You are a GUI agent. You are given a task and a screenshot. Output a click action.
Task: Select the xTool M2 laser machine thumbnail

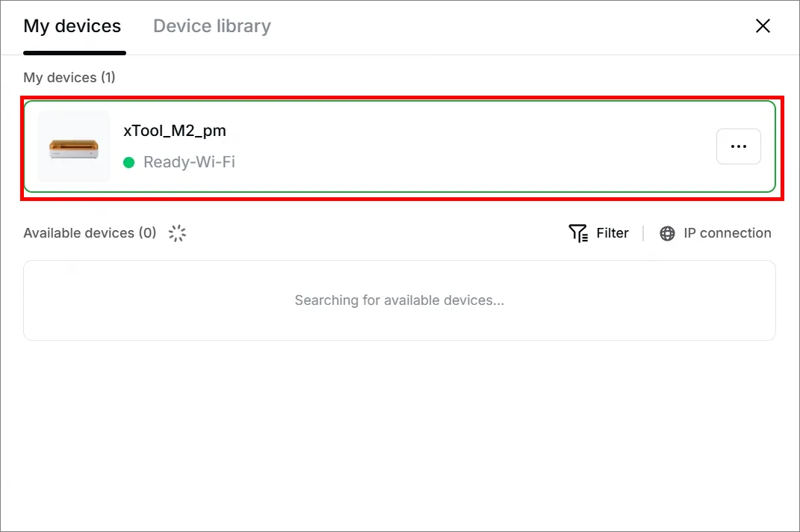tap(74, 146)
